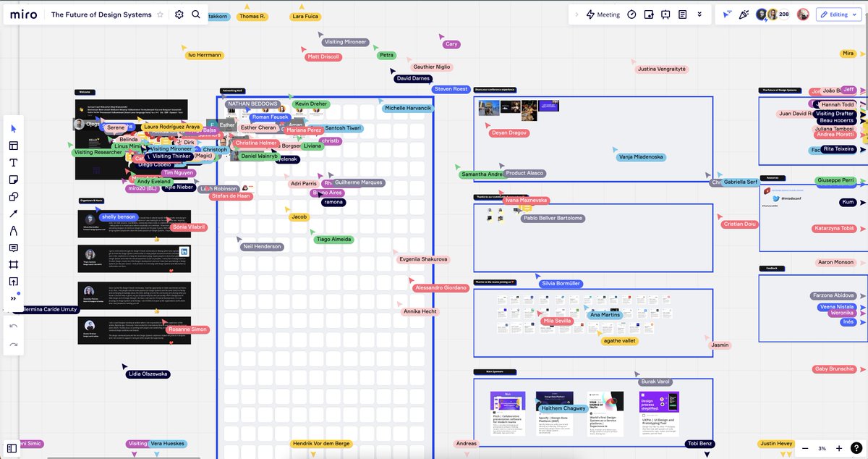
Task: Star the board as favorite
Action: [160, 14]
